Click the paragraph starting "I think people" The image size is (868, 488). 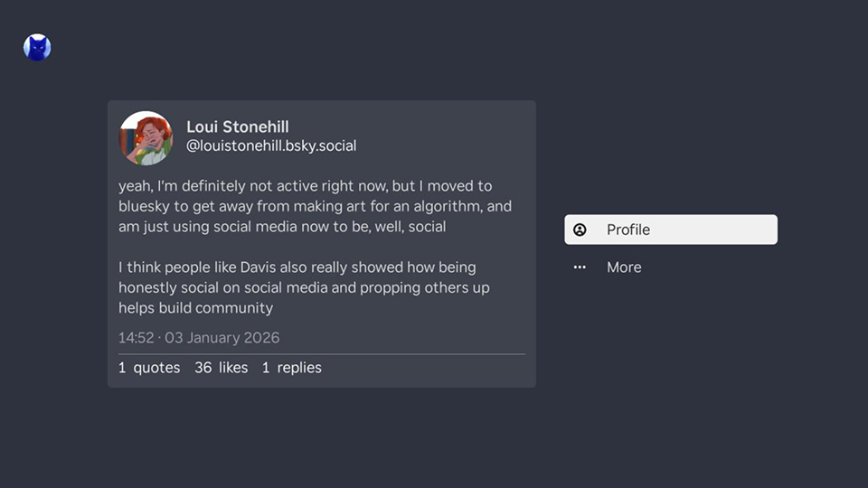(x=304, y=287)
